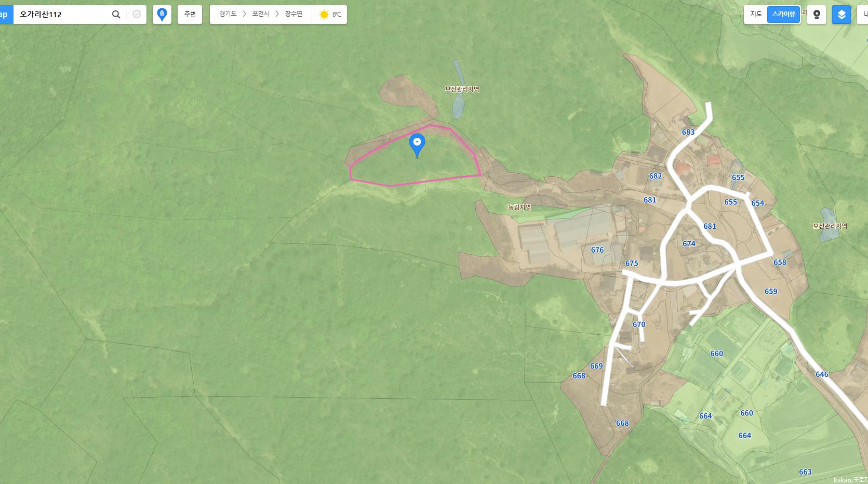This screenshot has width=868, height=484.
Task: Click lot number 646 on the map
Action: click(x=822, y=374)
